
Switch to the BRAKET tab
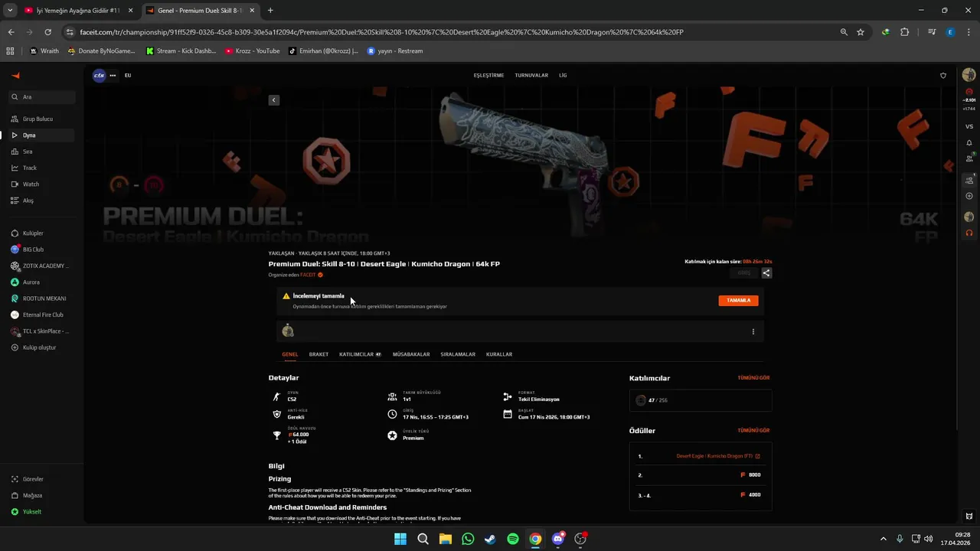coord(318,354)
